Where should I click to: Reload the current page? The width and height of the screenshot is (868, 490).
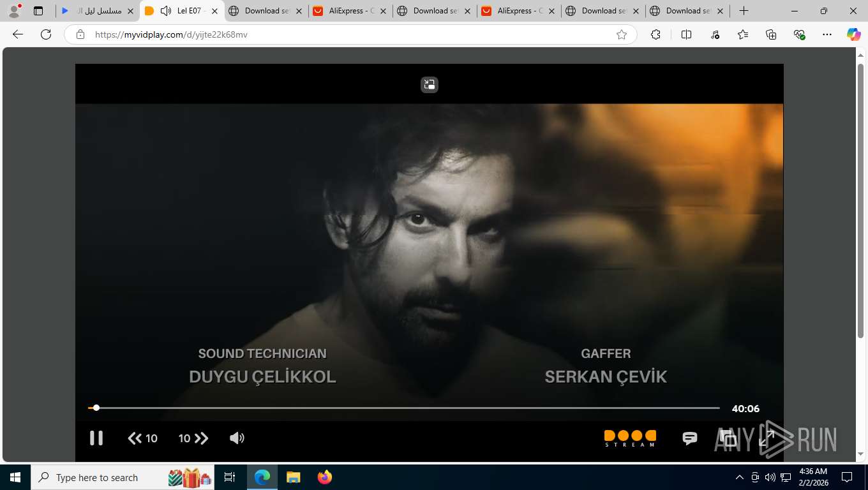point(46,34)
